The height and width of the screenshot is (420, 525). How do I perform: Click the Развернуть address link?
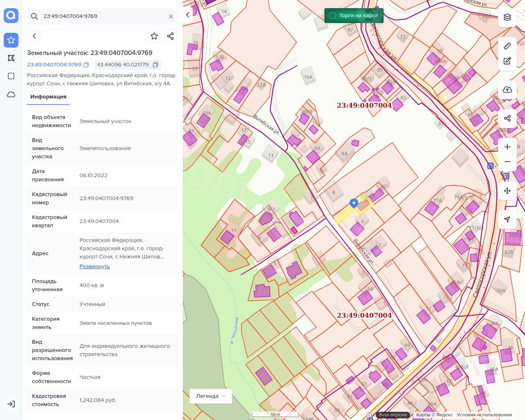[94, 266]
